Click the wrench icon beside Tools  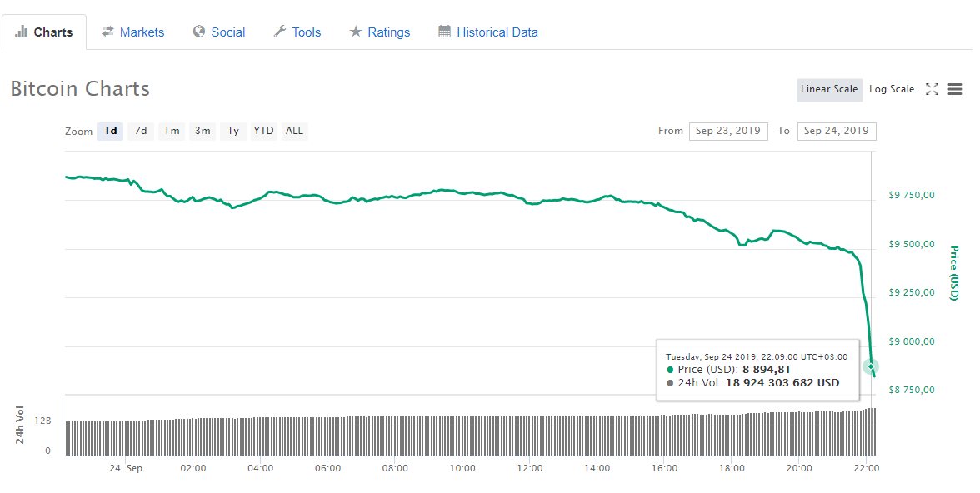[279, 32]
